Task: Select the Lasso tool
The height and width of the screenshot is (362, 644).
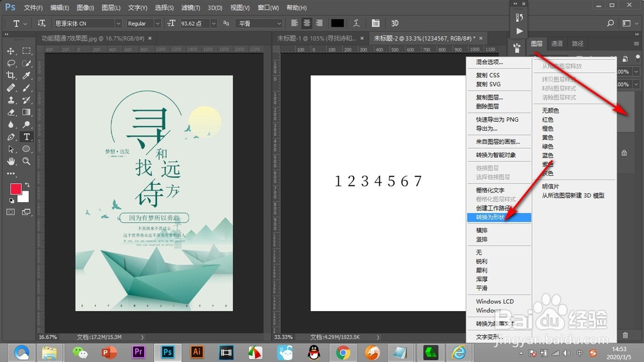Action: tap(11, 63)
